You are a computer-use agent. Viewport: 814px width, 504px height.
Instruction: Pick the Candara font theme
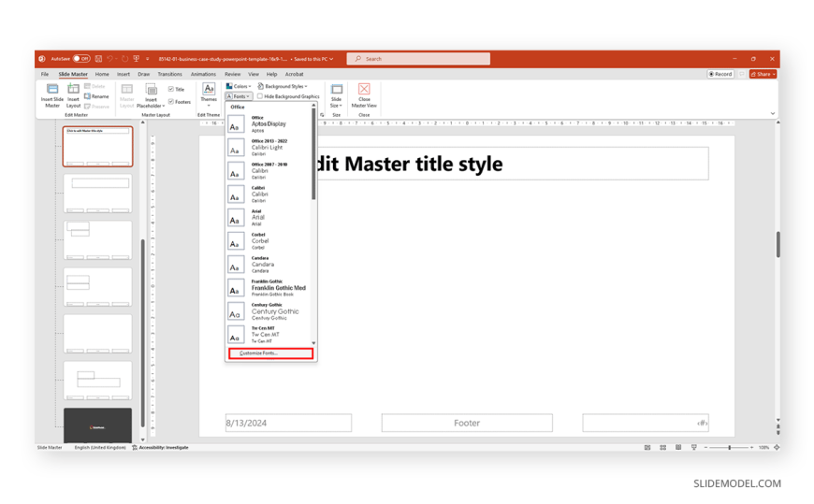pos(269,265)
